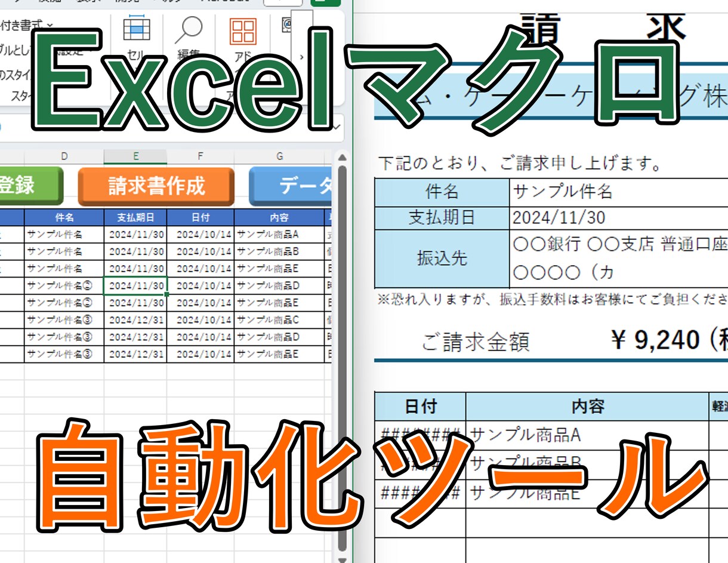This screenshot has width=728, height=563.
Task: Select the ご請求金額 label
Action: [x=476, y=342]
